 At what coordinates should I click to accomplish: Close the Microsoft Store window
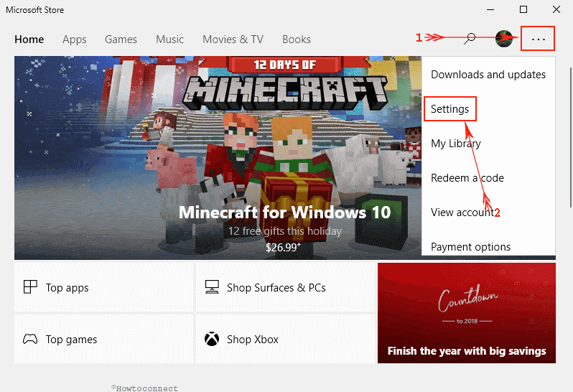(x=556, y=9)
